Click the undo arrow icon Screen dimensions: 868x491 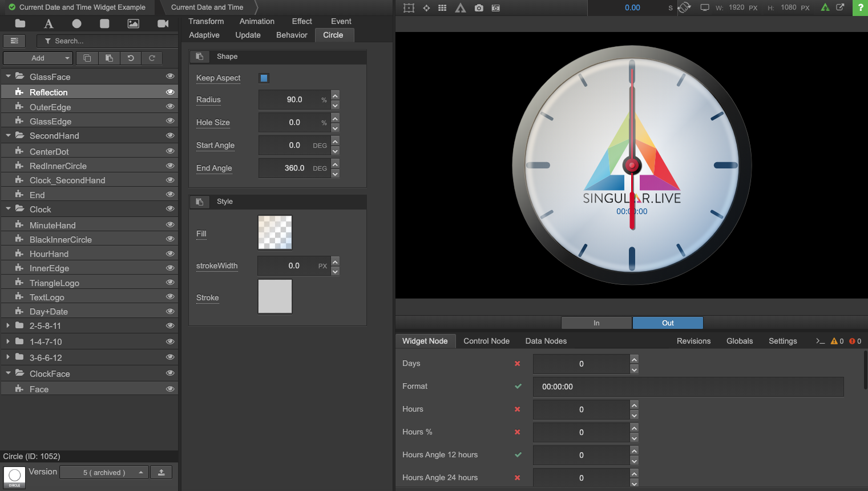click(x=131, y=58)
